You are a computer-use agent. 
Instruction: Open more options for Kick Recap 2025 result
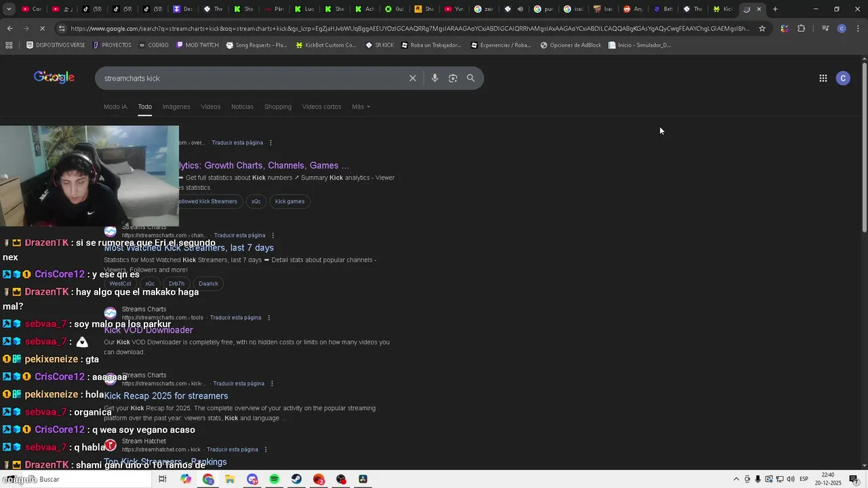coord(273,384)
